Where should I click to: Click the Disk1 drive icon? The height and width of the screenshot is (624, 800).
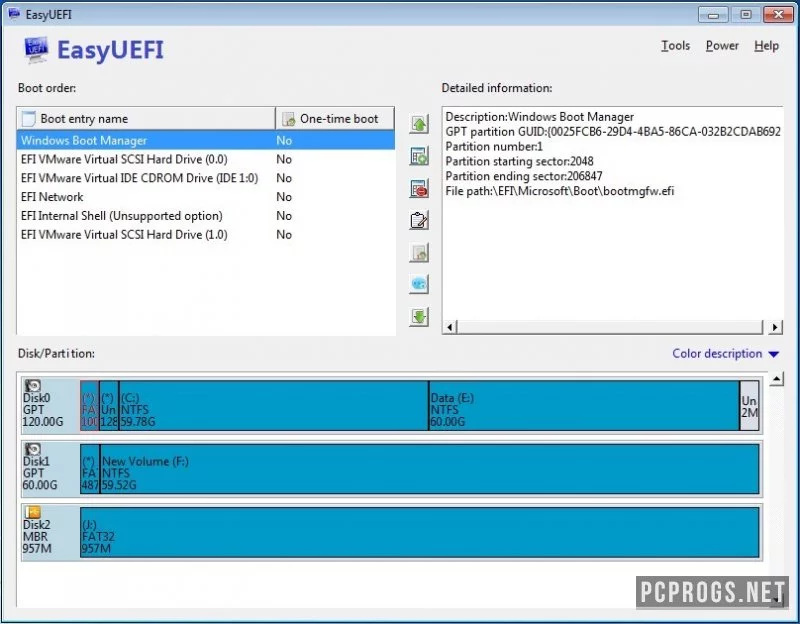[33, 449]
